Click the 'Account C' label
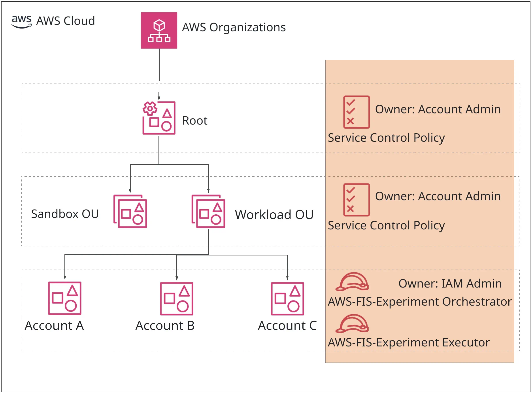Viewport: 532px width, 393px height. pos(287,326)
